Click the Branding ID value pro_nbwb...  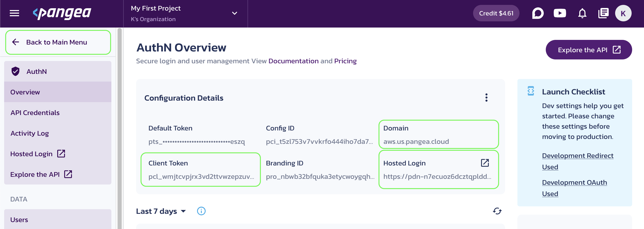point(320,177)
